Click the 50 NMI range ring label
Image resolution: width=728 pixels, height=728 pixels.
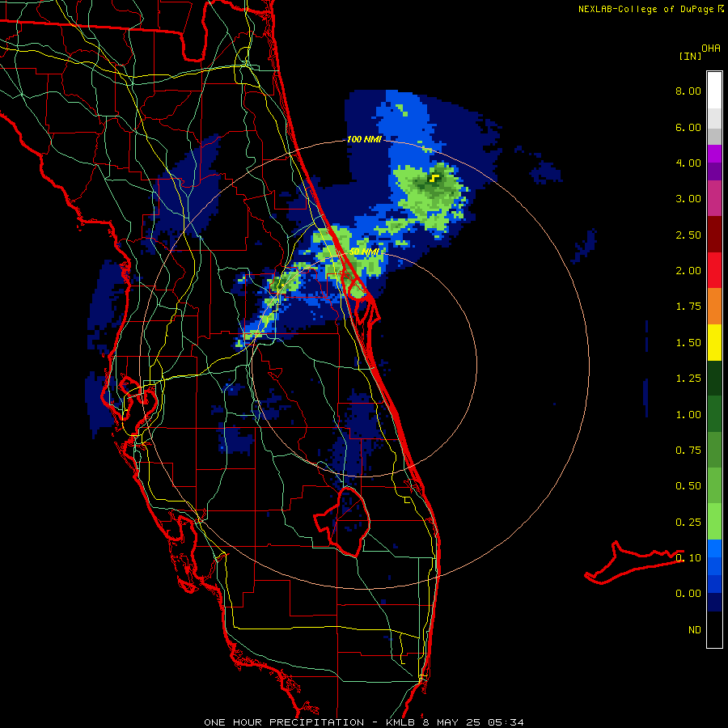(365, 252)
